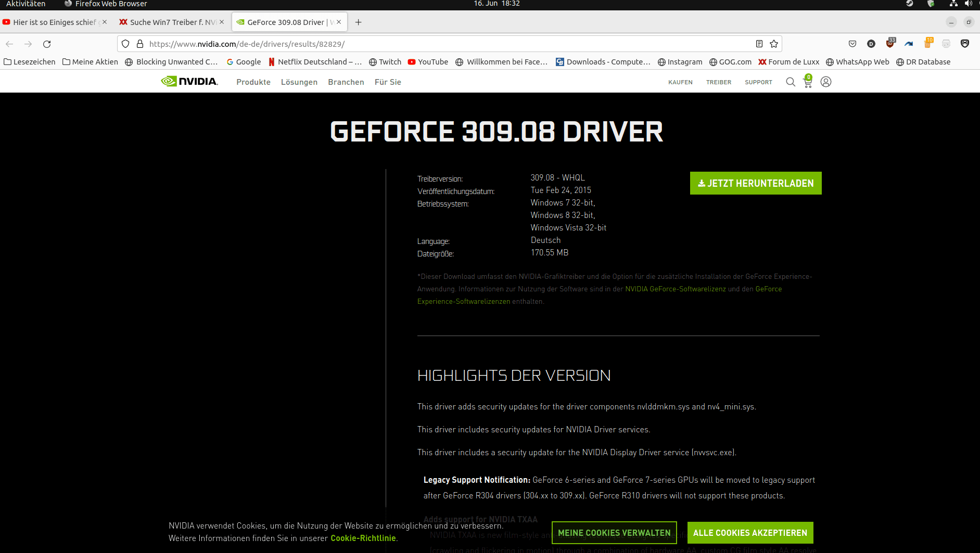Open the GOG.com bookmark

point(730,62)
